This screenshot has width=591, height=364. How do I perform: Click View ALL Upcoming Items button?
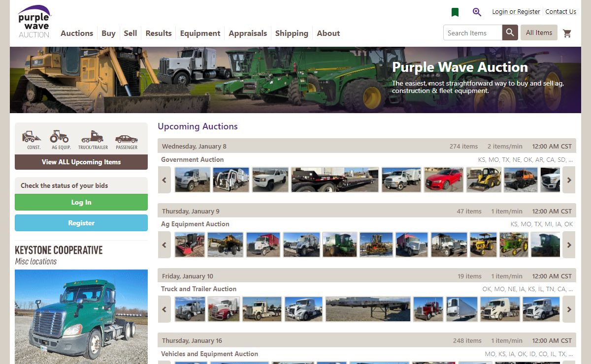[81, 162]
